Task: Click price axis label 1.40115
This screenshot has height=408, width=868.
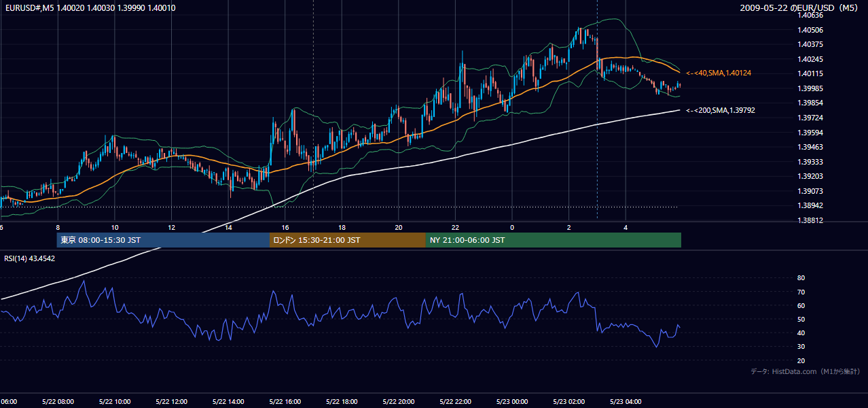Action: click(810, 73)
